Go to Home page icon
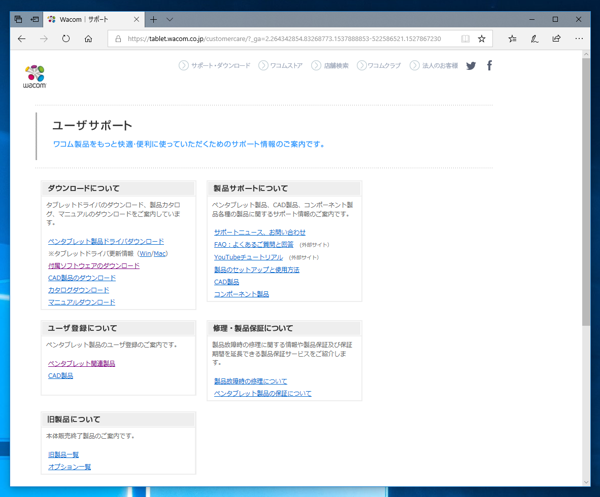Image resolution: width=600 pixels, height=497 pixels. point(88,39)
